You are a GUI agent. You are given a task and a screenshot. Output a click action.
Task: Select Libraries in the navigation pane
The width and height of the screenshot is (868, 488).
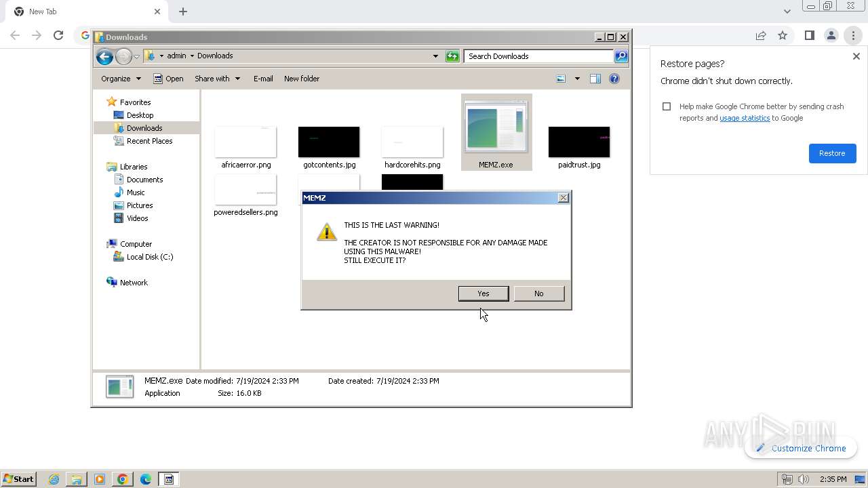(x=134, y=167)
